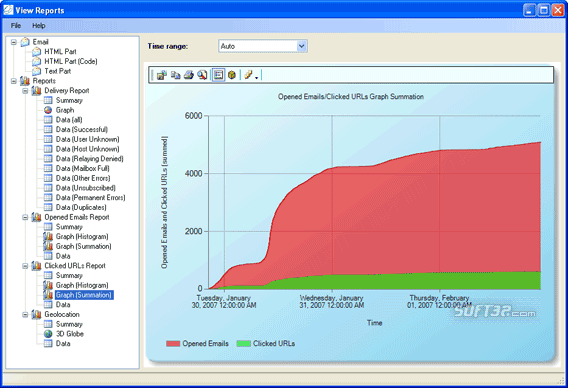This screenshot has width=568, height=388.
Task: Click the globe icon beside 3D Globe
Action: point(48,334)
